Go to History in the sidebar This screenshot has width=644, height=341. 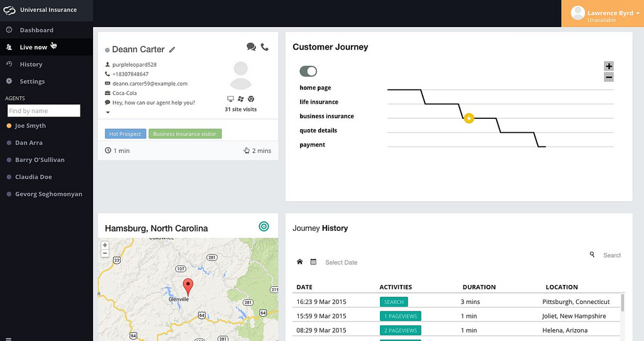coord(31,64)
